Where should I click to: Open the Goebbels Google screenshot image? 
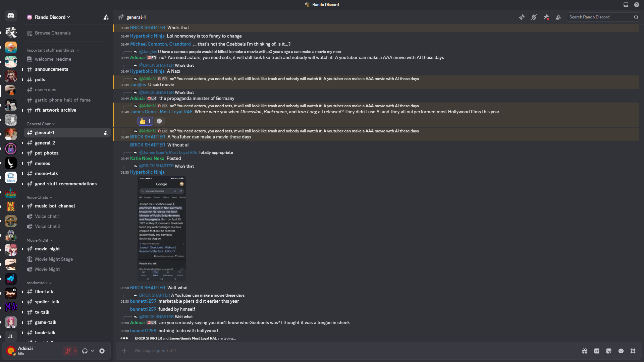tap(162, 229)
